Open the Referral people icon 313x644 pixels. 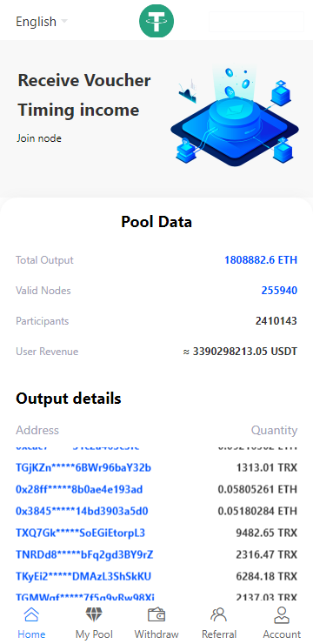[x=218, y=614]
